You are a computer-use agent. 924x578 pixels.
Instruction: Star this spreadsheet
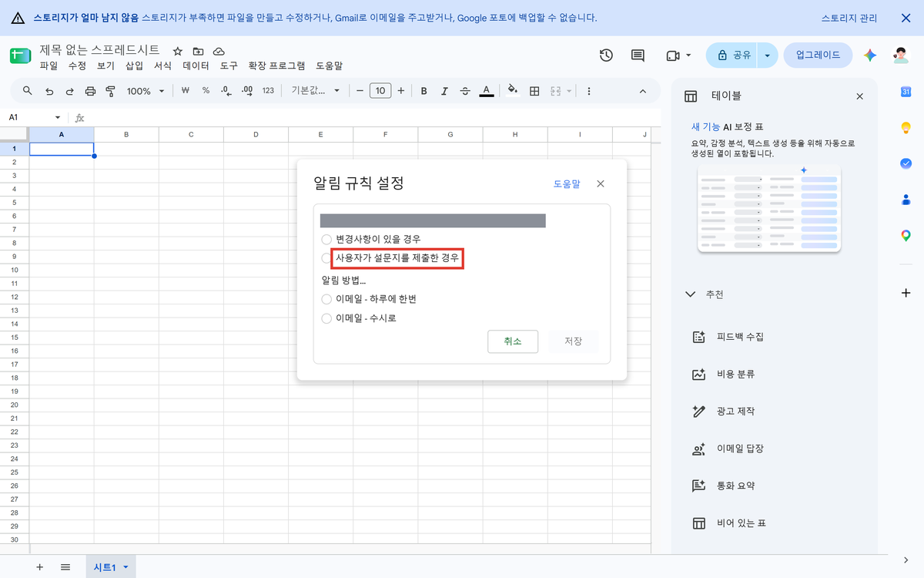178,51
